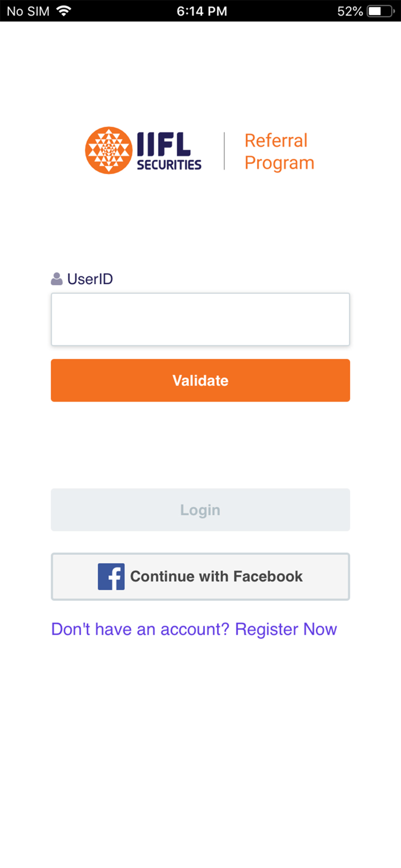Click the disabled Login button

(200, 509)
